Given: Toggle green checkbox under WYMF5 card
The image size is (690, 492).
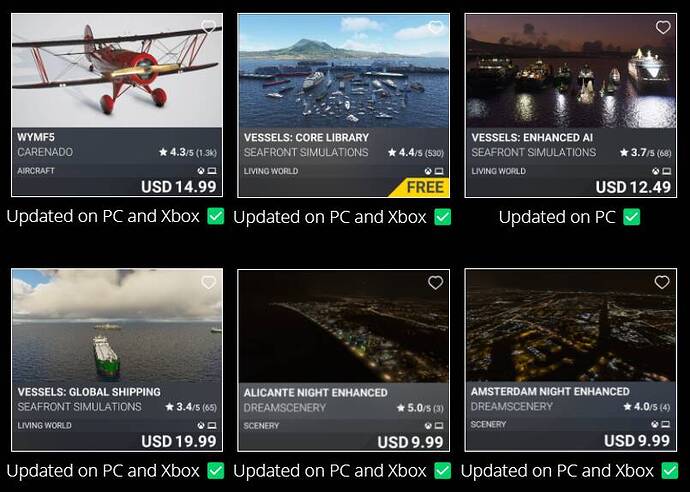Looking at the screenshot, I should tap(216, 216).
